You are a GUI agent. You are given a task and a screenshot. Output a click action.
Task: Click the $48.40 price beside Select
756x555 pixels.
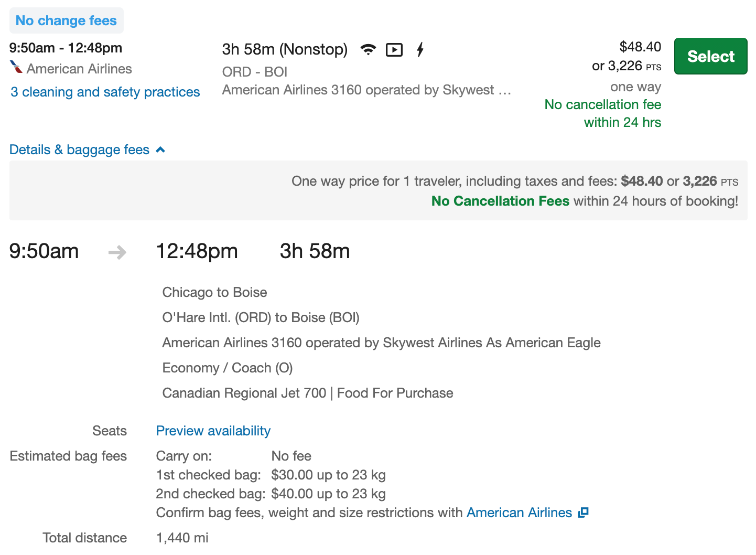pyautogui.click(x=640, y=47)
